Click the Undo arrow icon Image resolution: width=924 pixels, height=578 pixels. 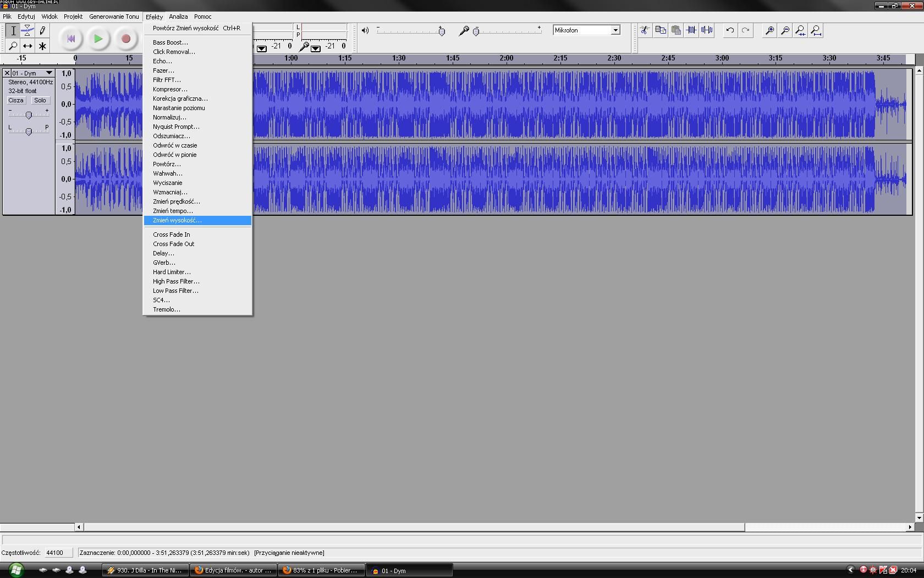pos(730,30)
